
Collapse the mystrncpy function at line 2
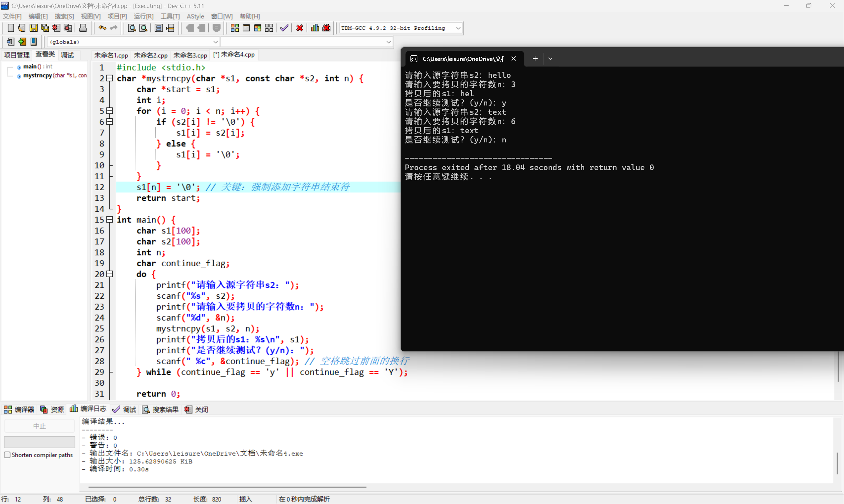(109, 78)
